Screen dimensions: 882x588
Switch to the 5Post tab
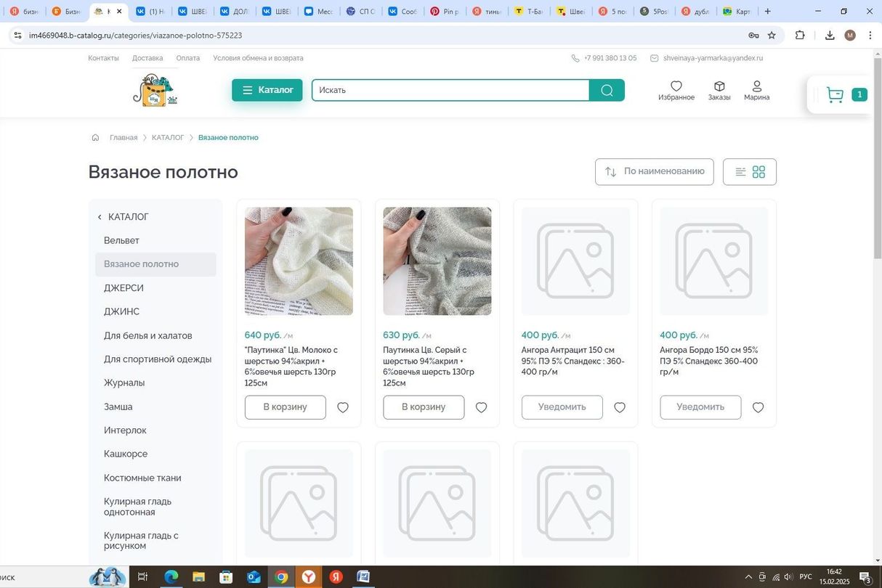(x=654, y=11)
